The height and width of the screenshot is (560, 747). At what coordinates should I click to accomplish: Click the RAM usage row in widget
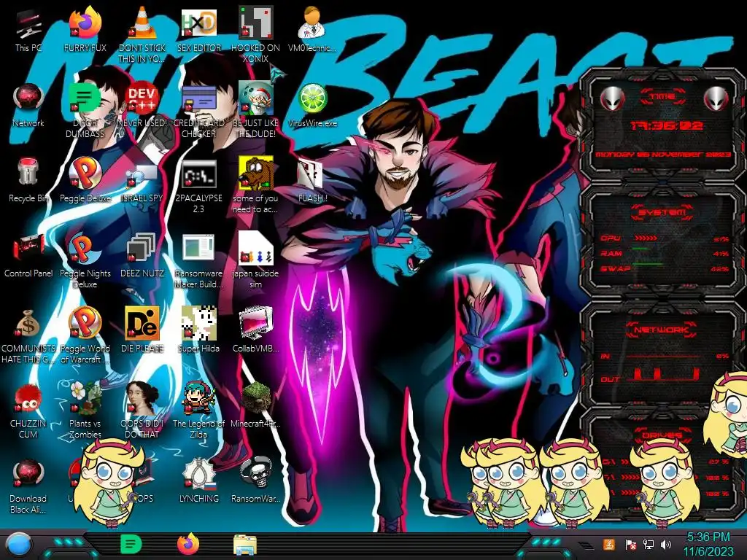click(x=664, y=253)
